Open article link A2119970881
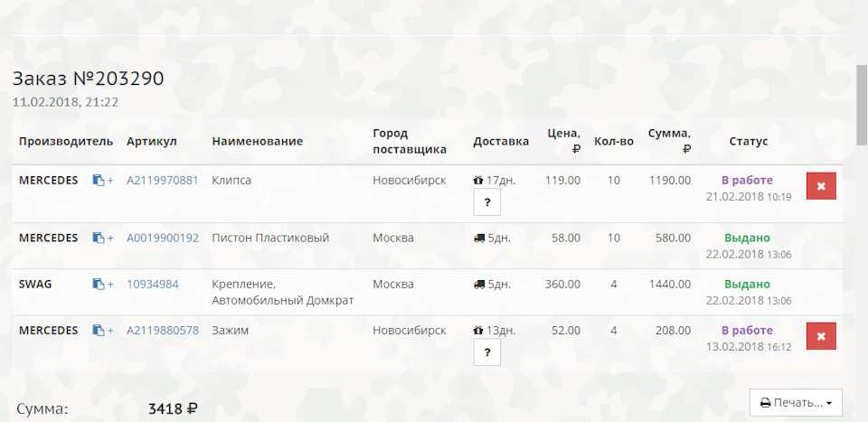Viewport: 868px width, 422px height. coord(163,181)
